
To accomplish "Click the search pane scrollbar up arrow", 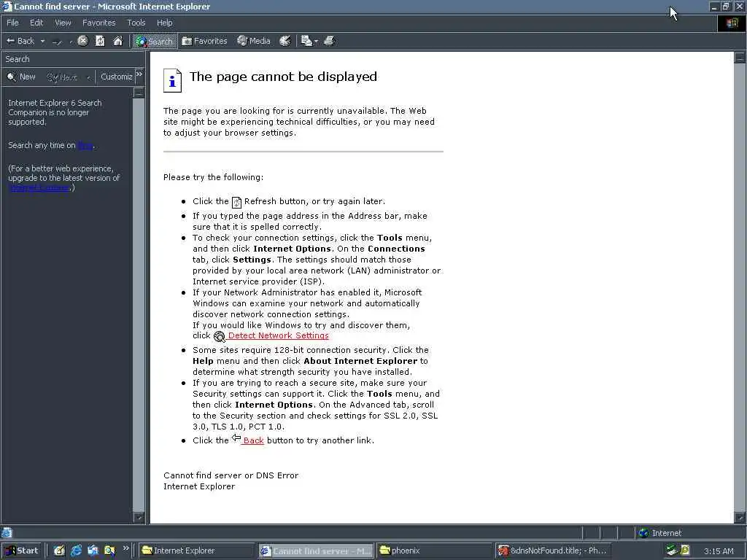I will pyautogui.click(x=139, y=93).
